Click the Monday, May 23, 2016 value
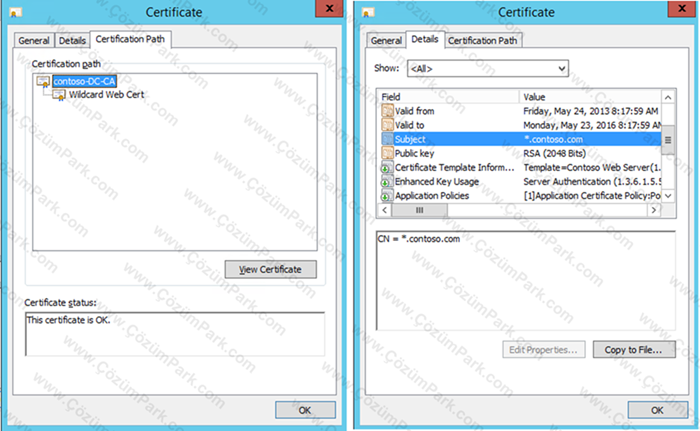This screenshot has width=700, height=431. 592,125
